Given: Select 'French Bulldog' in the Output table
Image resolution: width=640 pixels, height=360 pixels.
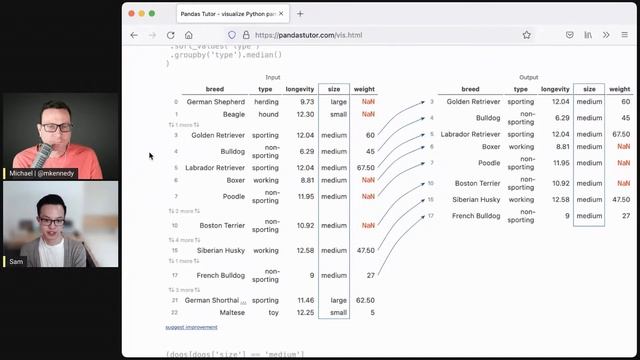Looking at the screenshot, I should pyautogui.click(x=476, y=216).
